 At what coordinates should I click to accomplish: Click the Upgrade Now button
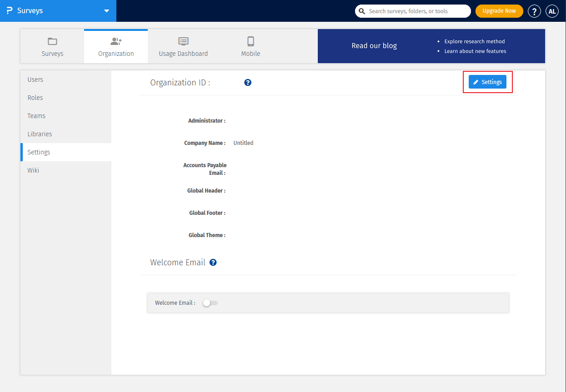tap(499, 11)
